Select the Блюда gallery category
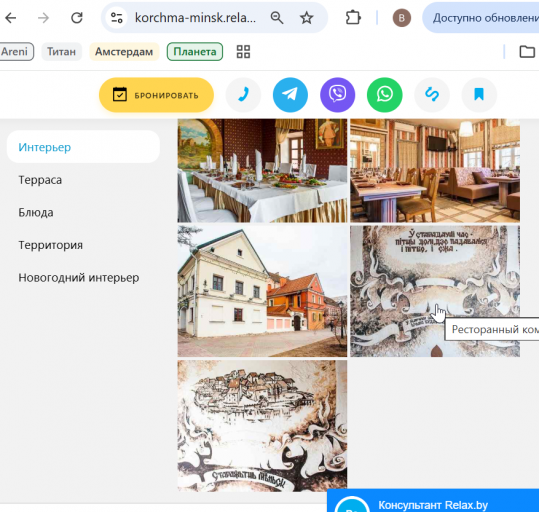Image resolution: width=539 pixels, height=512 pixels. coord(36,213)
